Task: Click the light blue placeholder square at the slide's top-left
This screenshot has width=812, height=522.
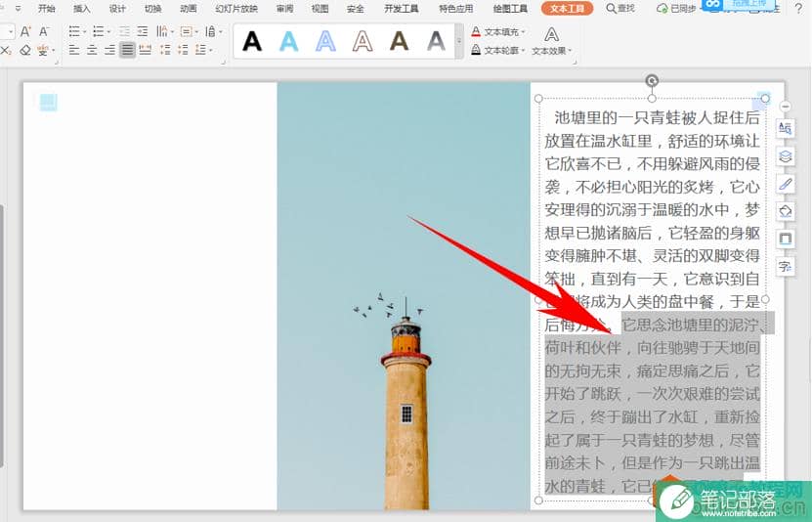Action: 48,102
